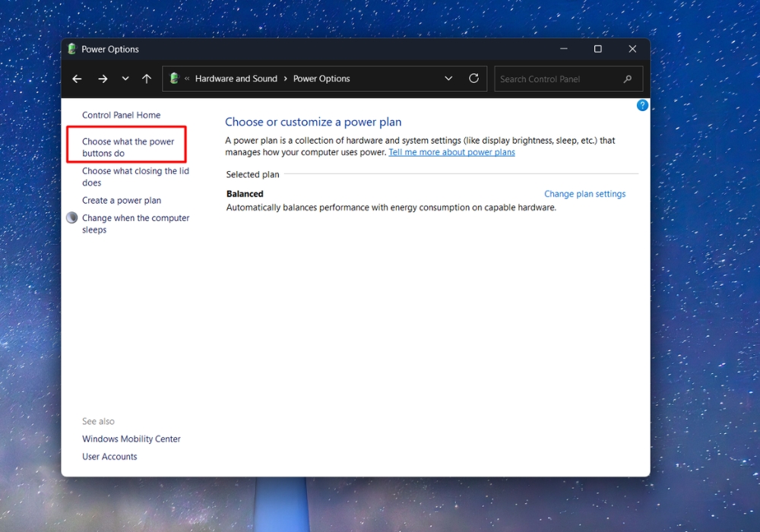The image size is (760, 532).
Task: Click Power Options breadcrumb segment
Action: click(x=321, y=78)
